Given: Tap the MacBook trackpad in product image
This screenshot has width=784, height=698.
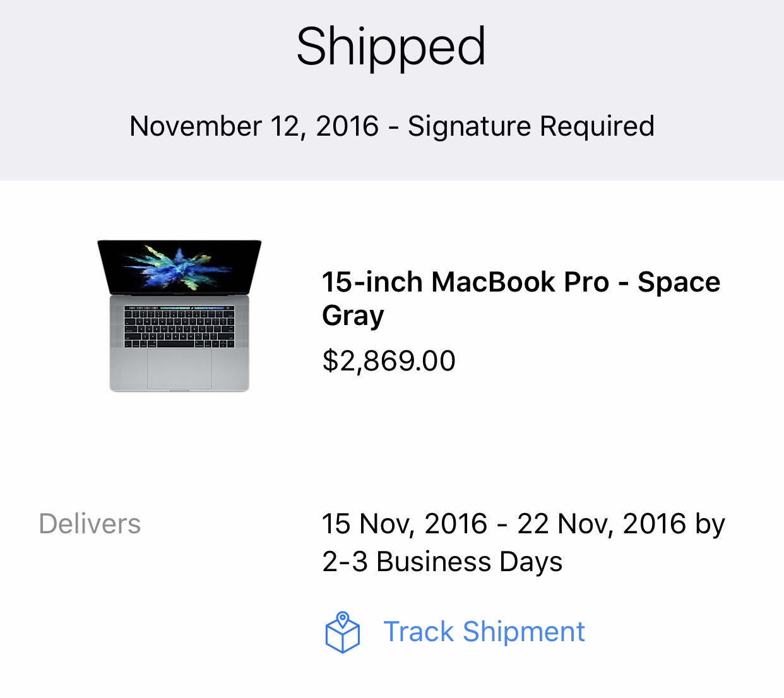Looking at the screenshot, I should tap(179, 367).
